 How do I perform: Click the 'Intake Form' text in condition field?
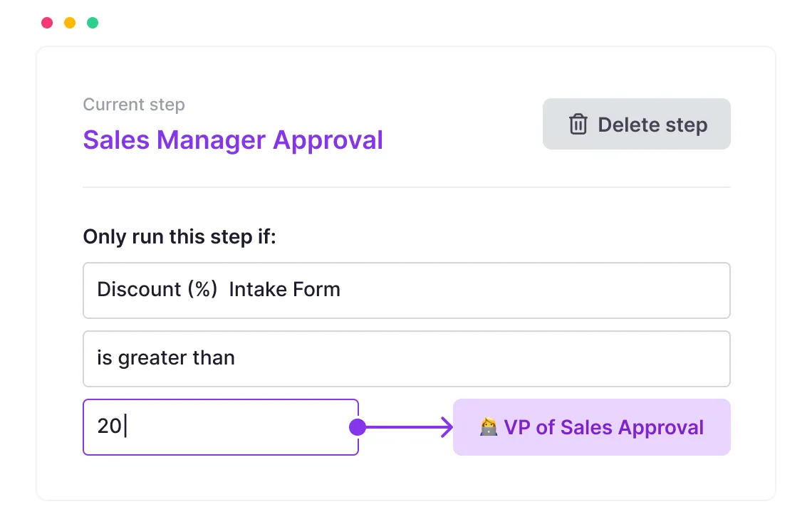[284, 290]
